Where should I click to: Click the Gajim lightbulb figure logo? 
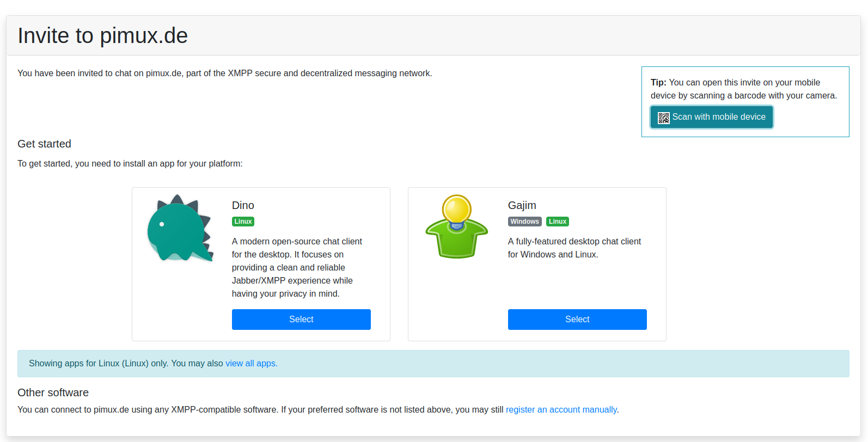click(456, 227)
